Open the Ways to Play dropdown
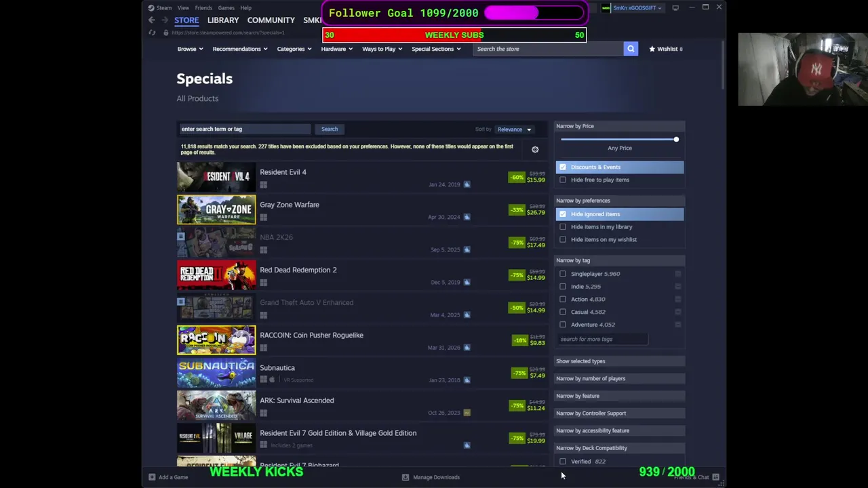This screenshot has width=868, height=488. (382, 49)
